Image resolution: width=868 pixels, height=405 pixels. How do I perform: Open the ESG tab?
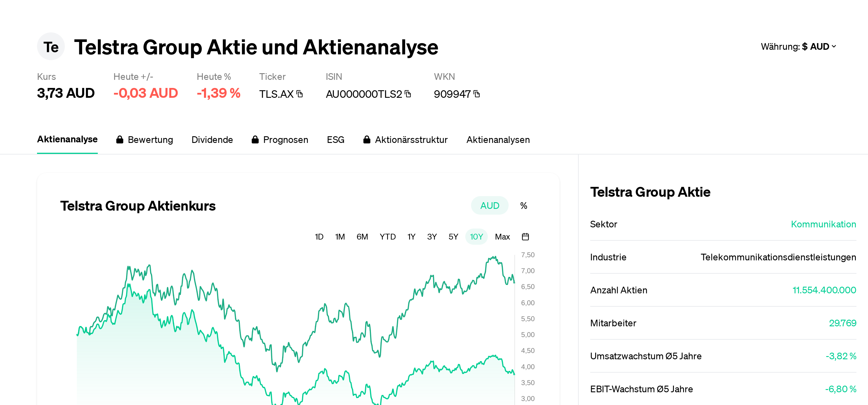pos(335,139)
